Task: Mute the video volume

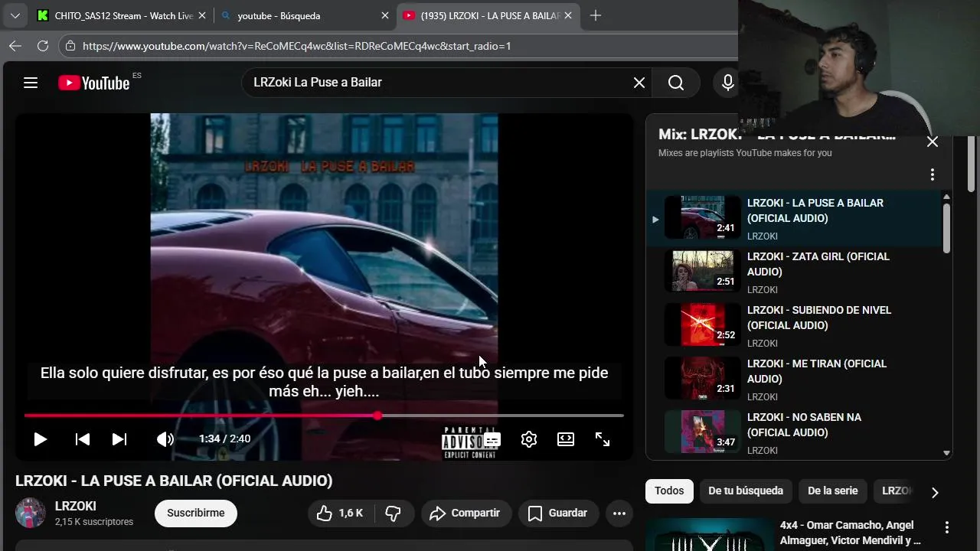Action: click(165, 439)
